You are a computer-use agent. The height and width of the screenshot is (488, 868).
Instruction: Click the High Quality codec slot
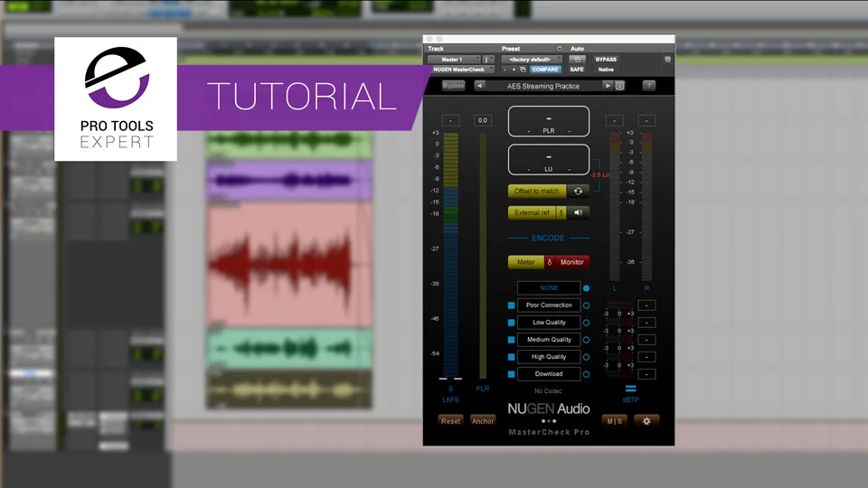click(549, 357)
